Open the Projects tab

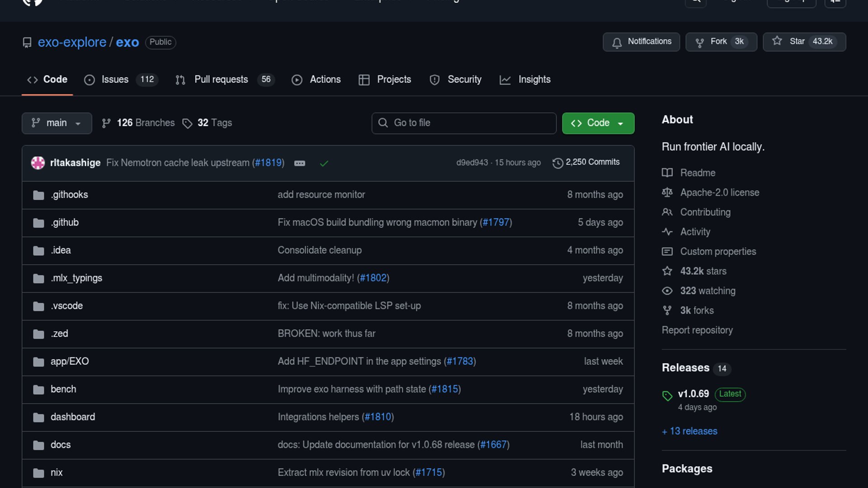point(385,80)
